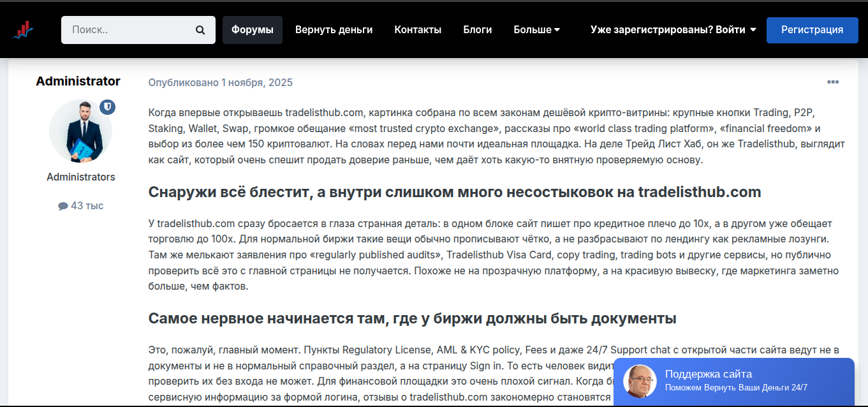Click the Опубликовано 1 ноября, 2025 timestamp
Screen dimensions: 868x407
[221, 82]
